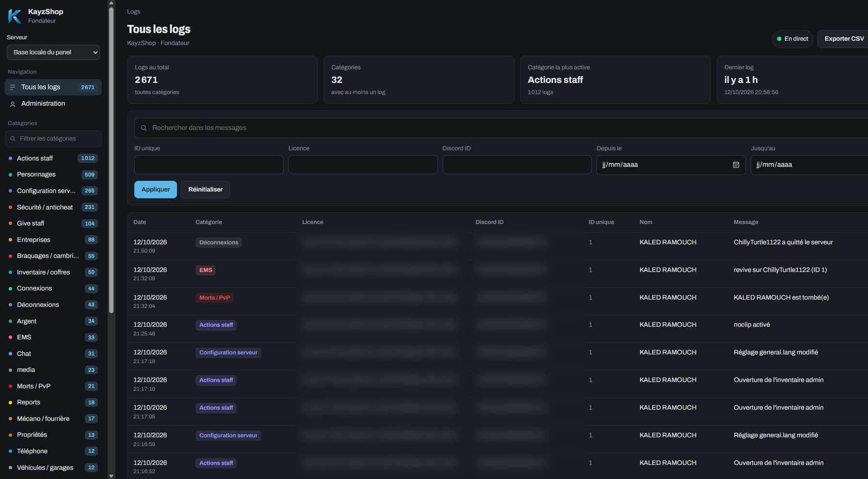Screen dimensions: 868x479
Task: Toggle the En direct live button
Action: 792,39
